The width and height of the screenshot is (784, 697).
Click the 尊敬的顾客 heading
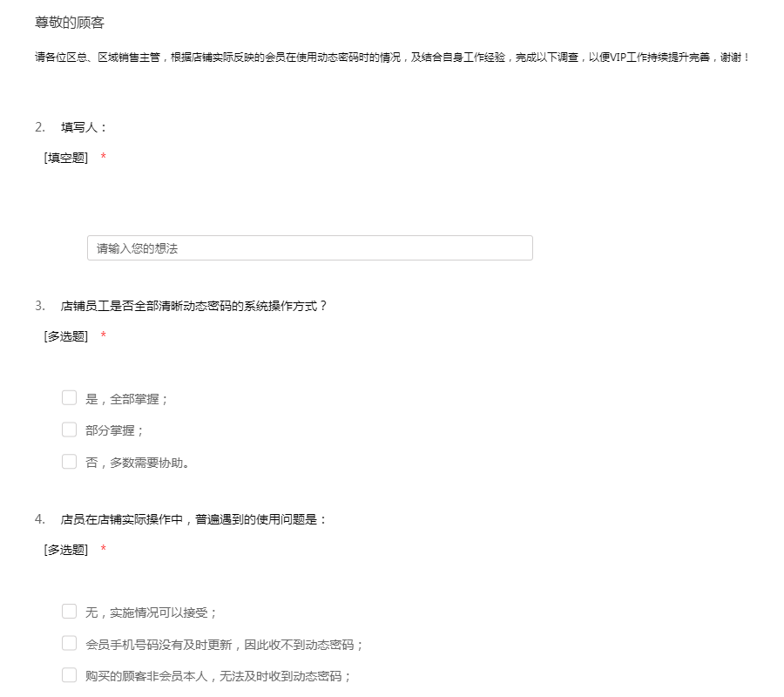(70, 23)
